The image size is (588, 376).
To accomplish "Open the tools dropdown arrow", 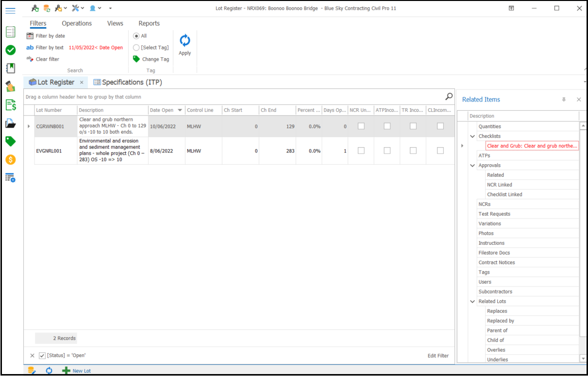I will (x=83, y=8).
